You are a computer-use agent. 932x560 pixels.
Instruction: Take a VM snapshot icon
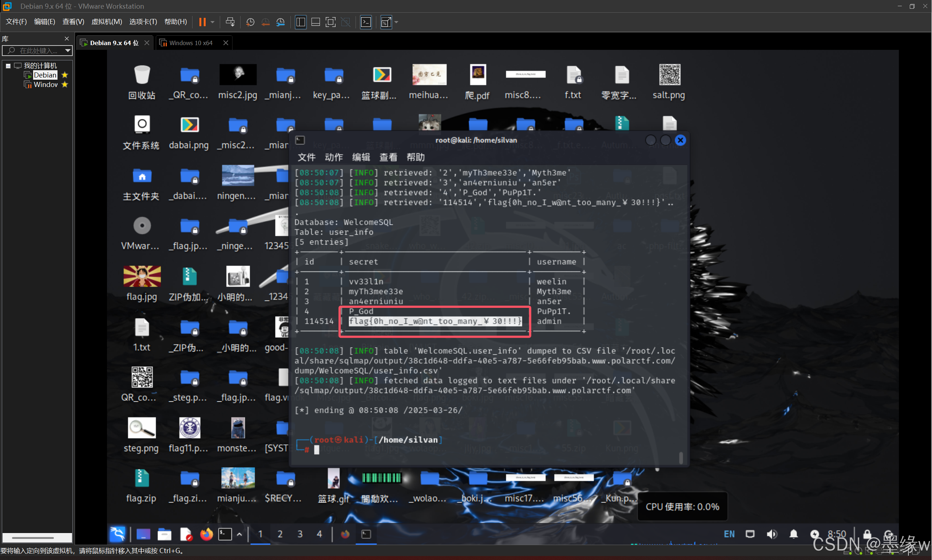(x=250, y=22)
